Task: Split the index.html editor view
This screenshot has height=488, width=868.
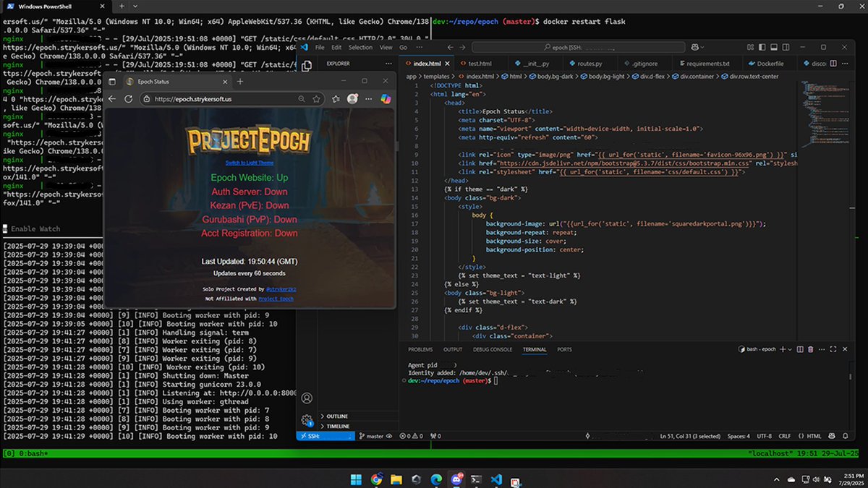Action: click(x=833, y=64)
